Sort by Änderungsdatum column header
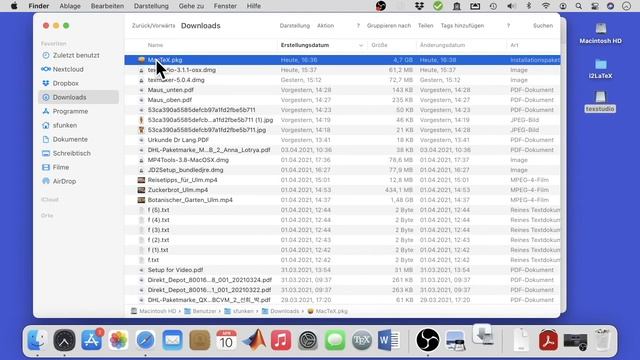Image resolution: width=640 pixels, height=360 pixels. coord(442,45)
